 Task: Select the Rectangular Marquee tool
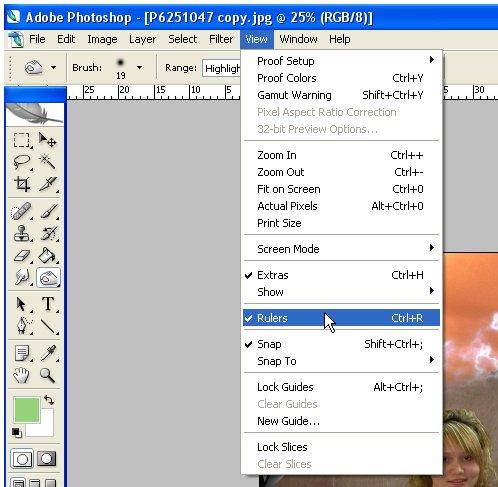pyautogui.click(x=21, y=140)
